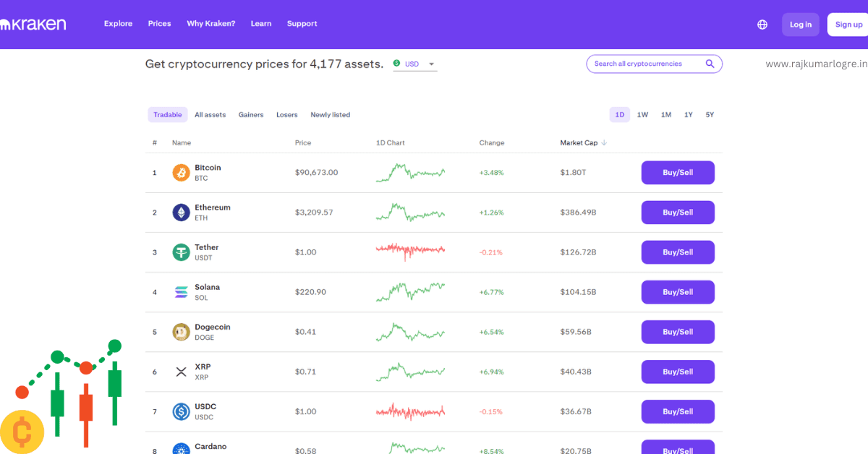Click the Ethereum name link
The height and width of the screenshot is (454, 868).
213,207
